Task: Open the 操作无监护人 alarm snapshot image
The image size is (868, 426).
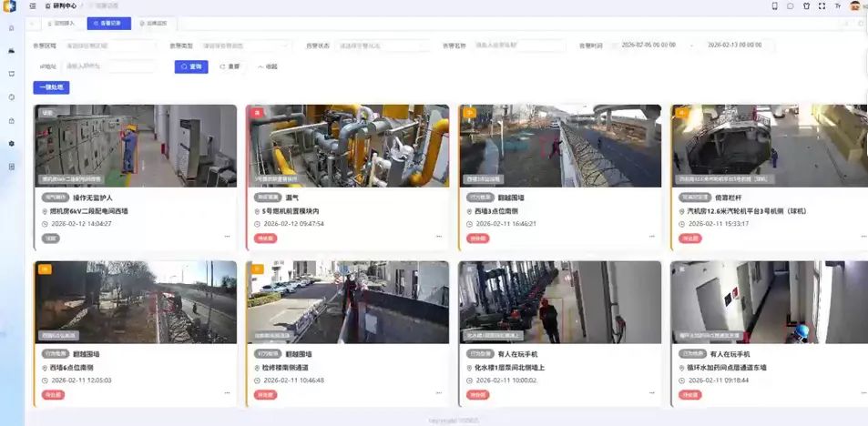Action: tap(136, 146)
